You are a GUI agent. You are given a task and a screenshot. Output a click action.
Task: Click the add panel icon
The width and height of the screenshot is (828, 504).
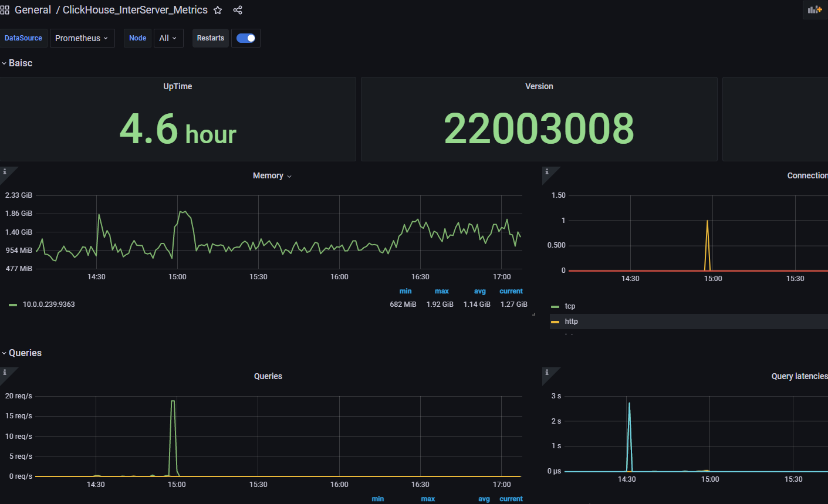click(815, 9)
